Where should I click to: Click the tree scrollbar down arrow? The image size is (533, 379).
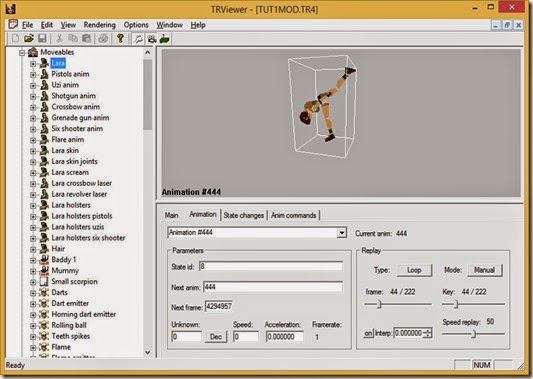point(148,352)
